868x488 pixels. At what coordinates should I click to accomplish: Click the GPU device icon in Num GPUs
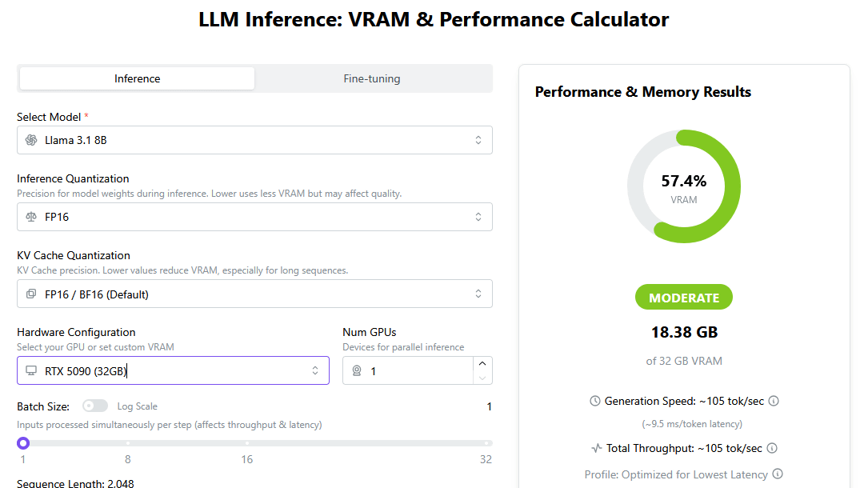(357, 370)
